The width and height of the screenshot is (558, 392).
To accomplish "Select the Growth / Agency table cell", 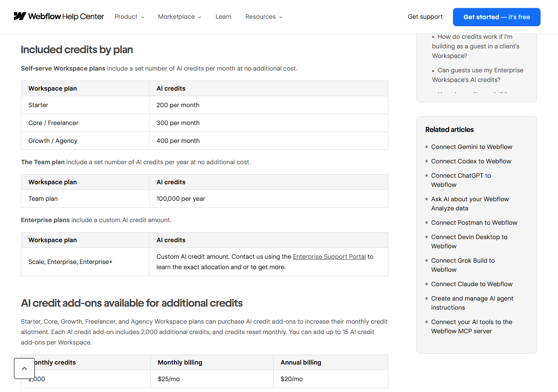I will click(85, 141).
